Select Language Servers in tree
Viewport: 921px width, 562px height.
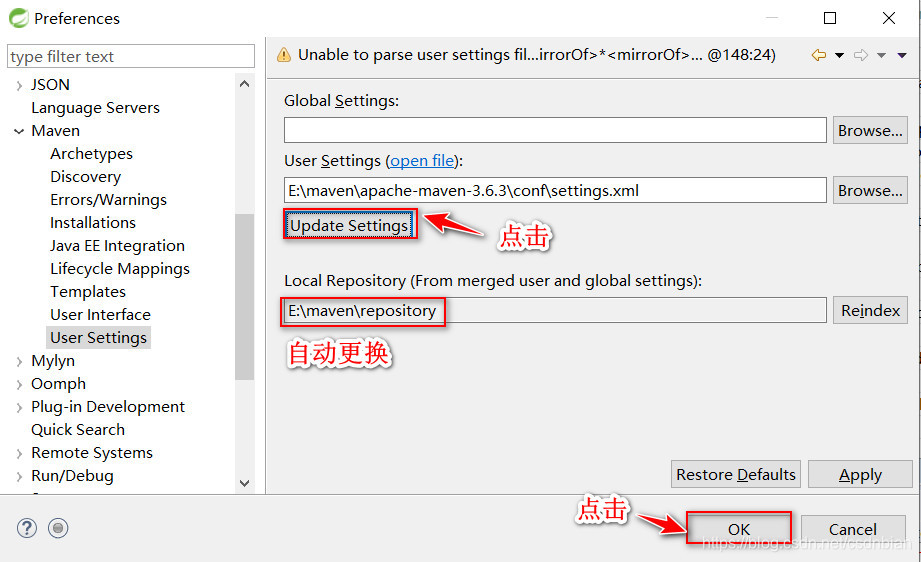pyautogui.click(x=95, y=108)
